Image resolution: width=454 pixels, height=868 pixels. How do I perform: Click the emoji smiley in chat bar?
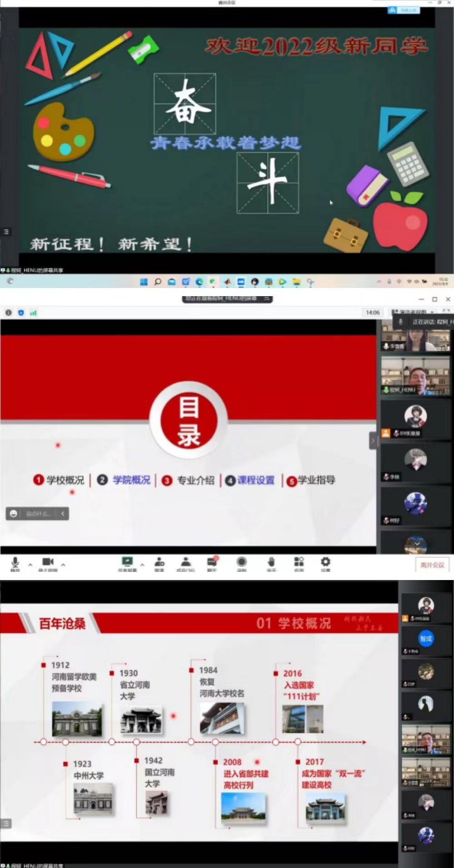click(14, 513)
